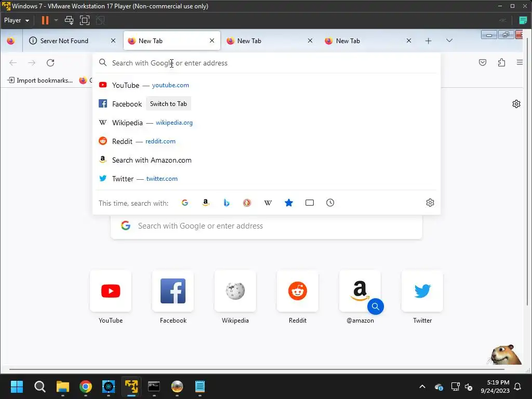
Task: Choose YouTube suggestion in address dropdown
Action: point(267,85)
